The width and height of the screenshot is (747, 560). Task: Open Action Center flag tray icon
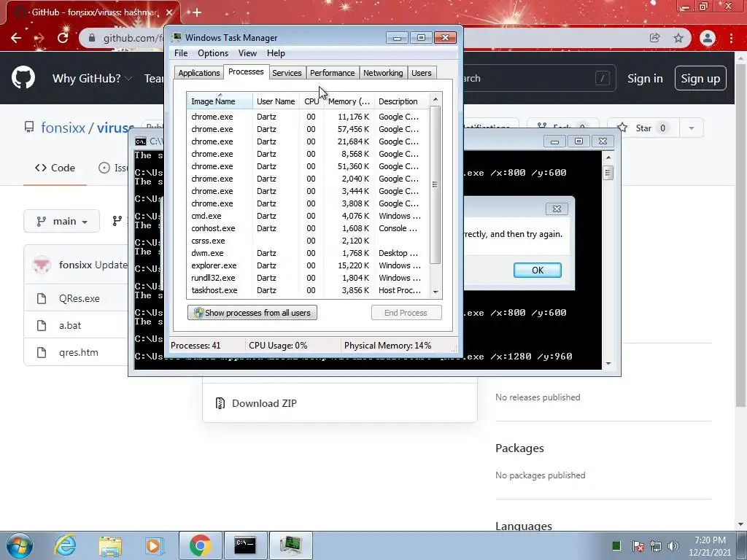(638, 546)
